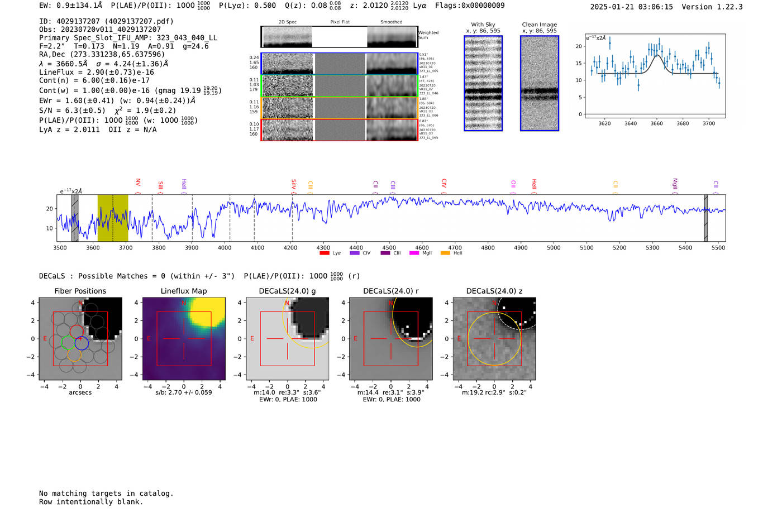Screen dimensions: 782x532
Task: Click 'Flags:0x00000009' in the header
Action: point(470,6)
